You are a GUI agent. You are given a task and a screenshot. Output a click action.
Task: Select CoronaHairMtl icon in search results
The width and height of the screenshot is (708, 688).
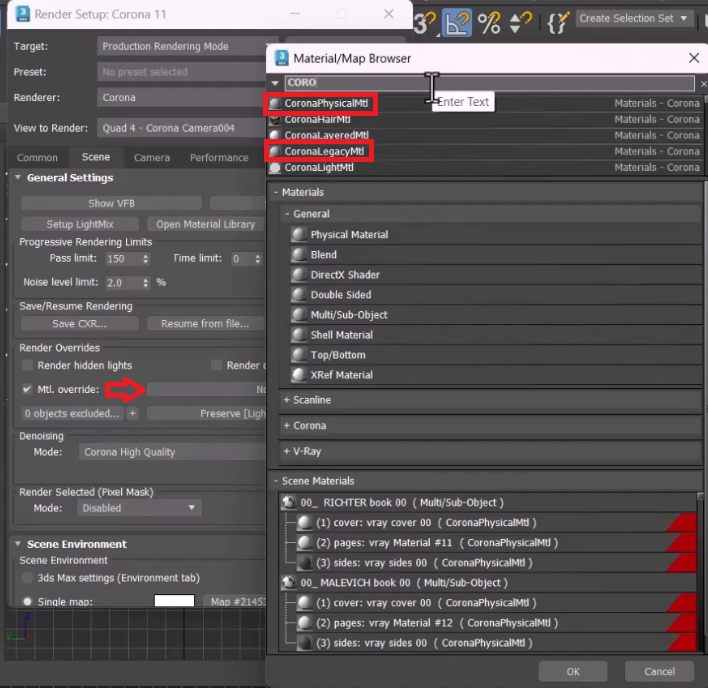pos(275,120)
